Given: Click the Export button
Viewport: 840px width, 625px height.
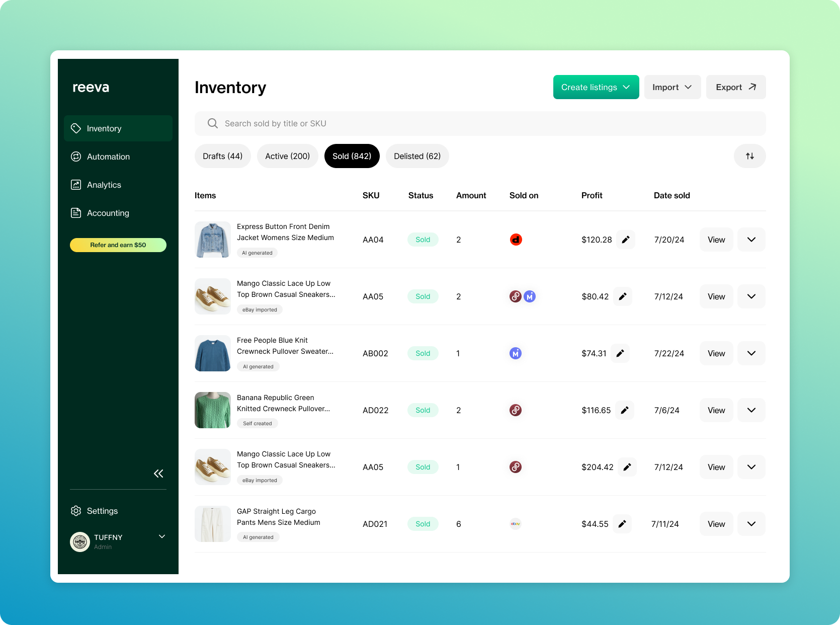Looking at the screenshot, I should click(735, 87).
